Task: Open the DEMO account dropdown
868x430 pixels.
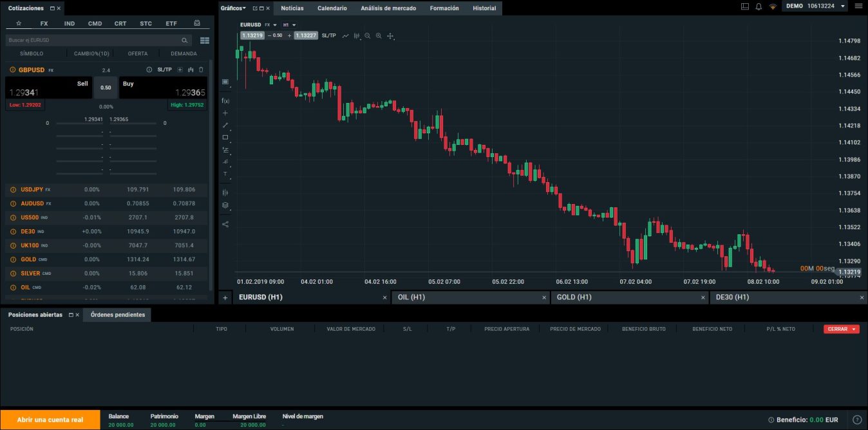Action: point(843,6)
